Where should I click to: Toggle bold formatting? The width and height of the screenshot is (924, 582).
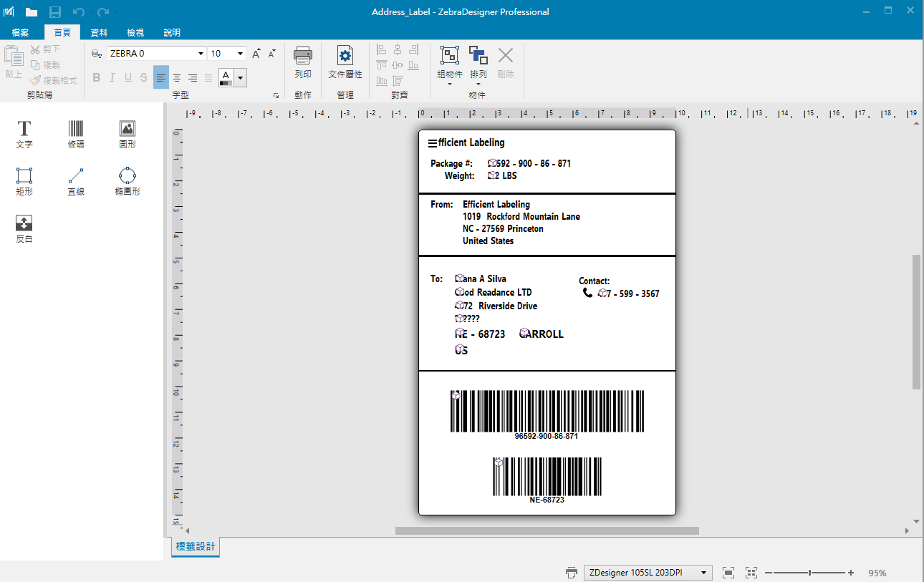click(x=97, y=77)
